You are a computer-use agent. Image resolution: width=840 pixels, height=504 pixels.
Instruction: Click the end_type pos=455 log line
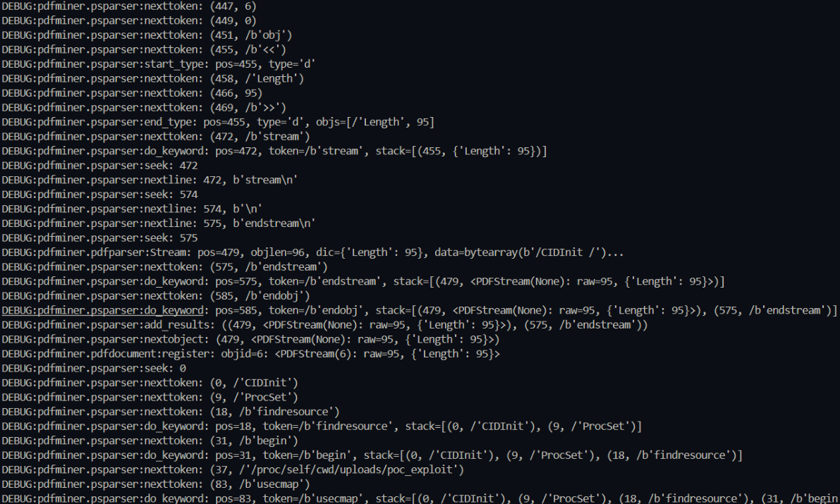pyautogui.click(x=218, y=123)
